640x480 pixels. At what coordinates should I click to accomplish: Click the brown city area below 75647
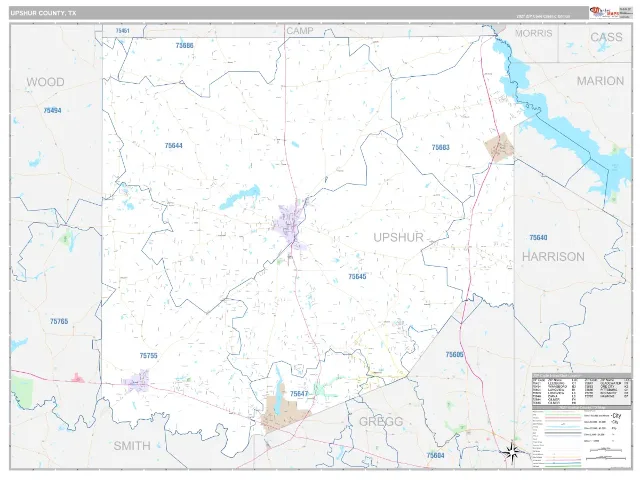pos(282,414)
